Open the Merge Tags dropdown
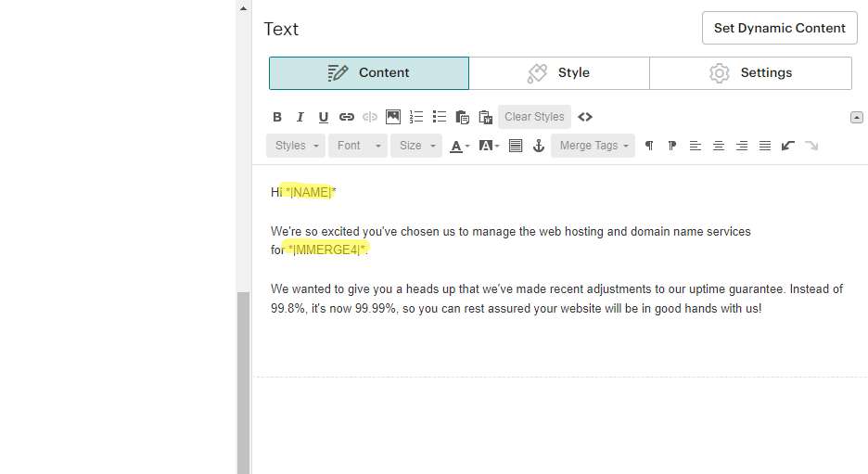The height and width of the screenshot is (474, 868). pyautogui.click(x=593, y=146)
